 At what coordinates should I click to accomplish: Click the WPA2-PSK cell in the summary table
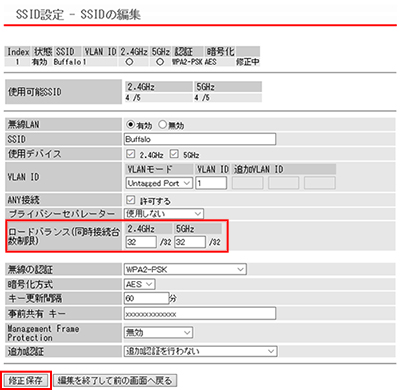pyautogui.click(x=187, y=62)
